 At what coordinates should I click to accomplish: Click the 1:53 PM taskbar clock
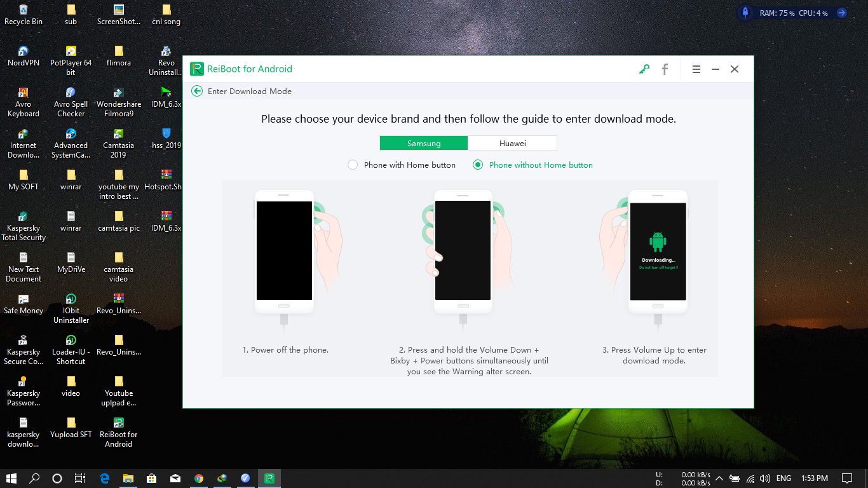pos(815,478)
